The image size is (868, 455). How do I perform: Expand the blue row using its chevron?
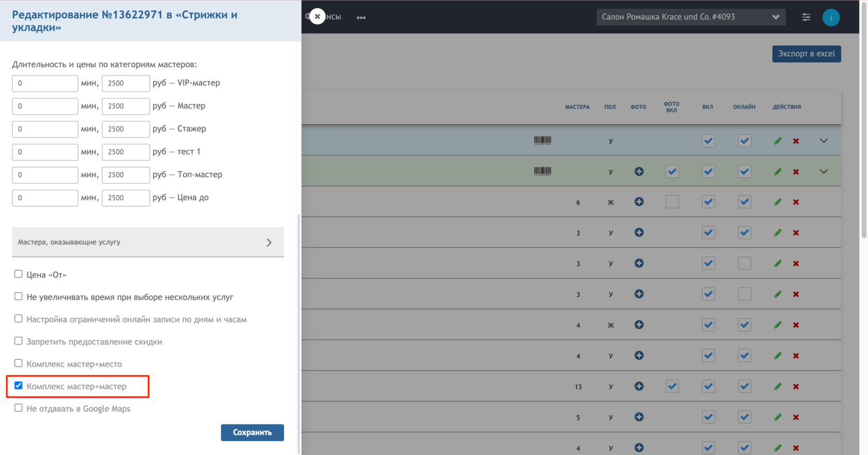(x=824, y=141)
